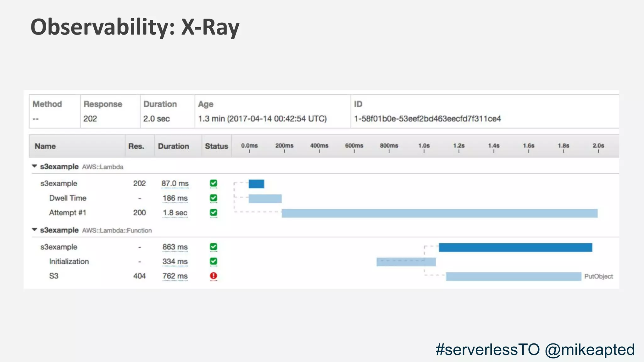Click green status check for Attempt #1

[x=214, y=213]
